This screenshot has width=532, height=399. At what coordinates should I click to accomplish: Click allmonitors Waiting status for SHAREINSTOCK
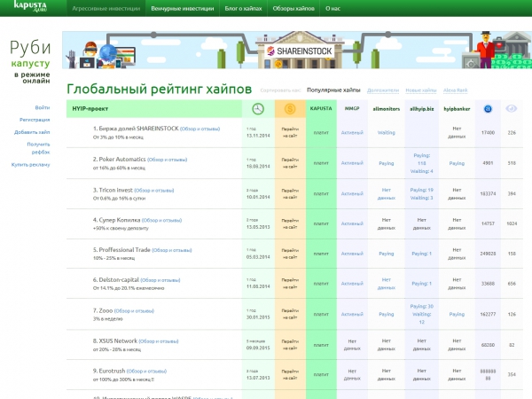386,133
